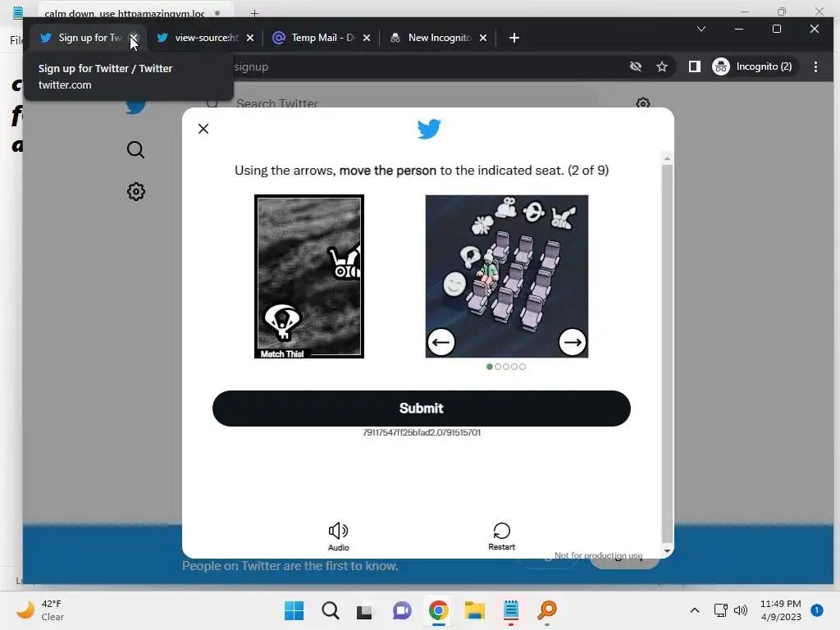Open Twitter search in the left sidebar
Image resolution: width=840 pixels, height=630 pixels.
tap(135, 149)
